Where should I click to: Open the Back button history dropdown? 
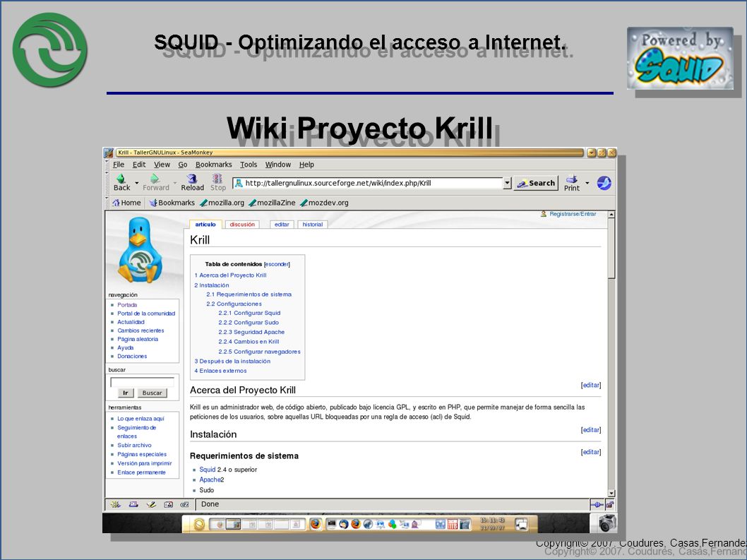(137, 183)
